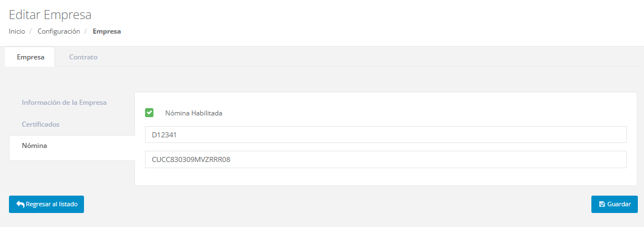Click the slash separator after Inicio
Viewport: 644px width, 227px height.
pos(31,31)
